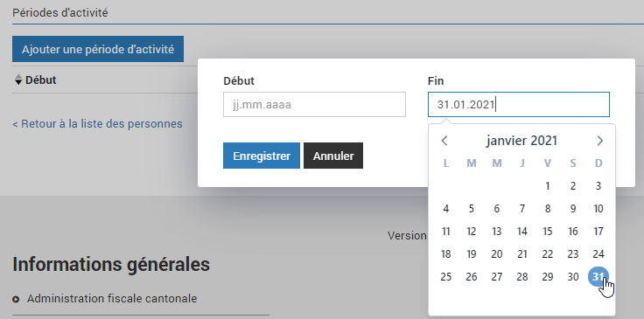Go to previous month in calendar

[444, 141]
